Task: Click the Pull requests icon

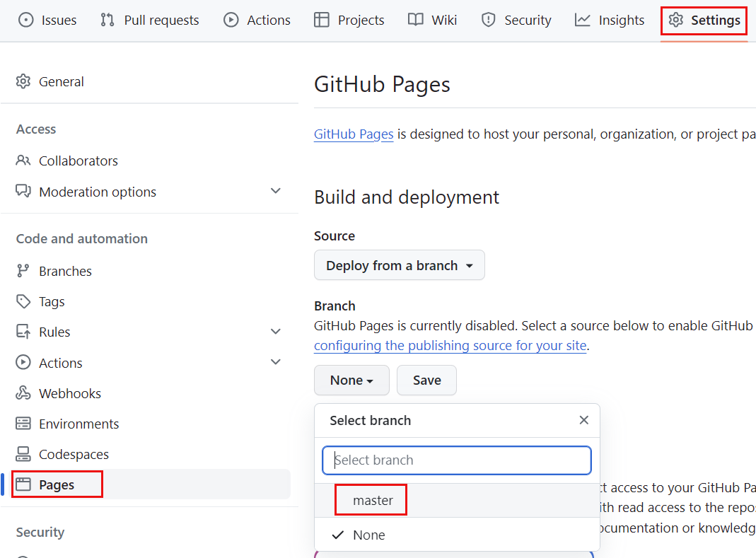Action: click(x=107, y=20)
